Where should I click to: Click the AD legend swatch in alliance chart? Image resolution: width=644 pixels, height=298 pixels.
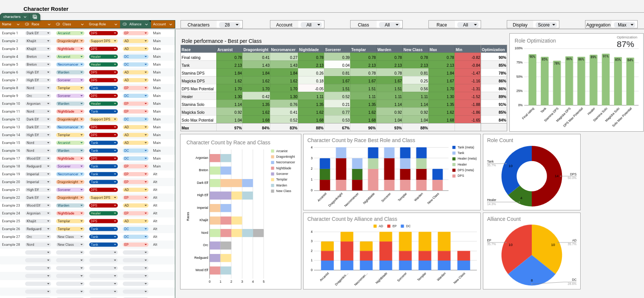tap(375, 226)
